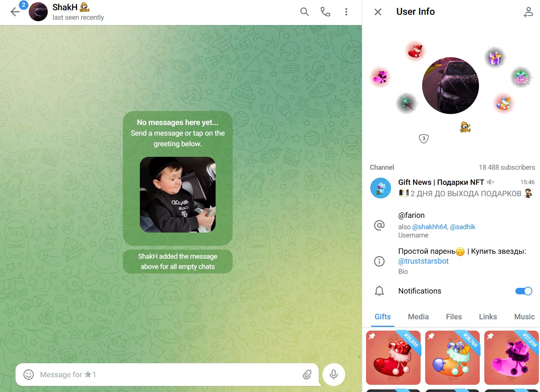Image resolution: width=540 pixels, height=392 pixels.
Task: Open the three-dot more options menu
Action: (x=346, y=12)
